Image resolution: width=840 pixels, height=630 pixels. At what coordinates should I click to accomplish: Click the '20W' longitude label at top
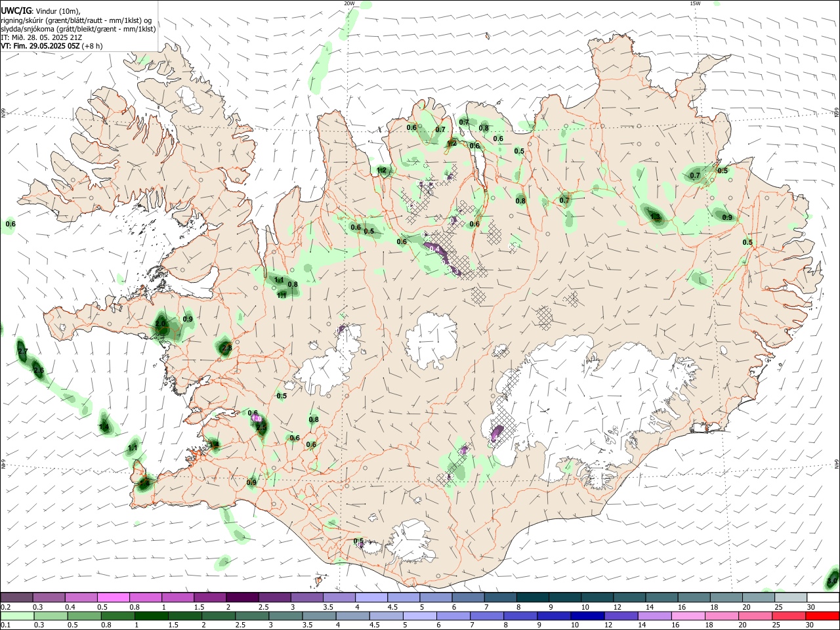[x=349, y=3]
